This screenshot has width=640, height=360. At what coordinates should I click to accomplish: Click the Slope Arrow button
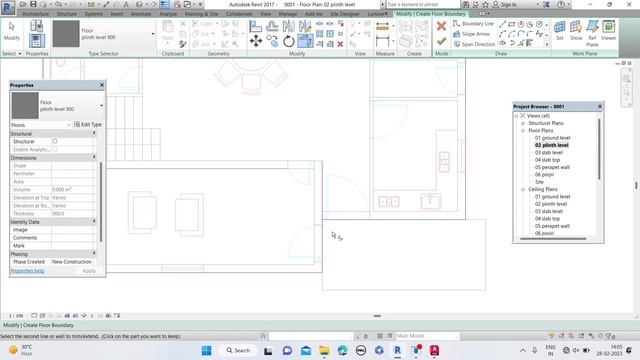471,34
